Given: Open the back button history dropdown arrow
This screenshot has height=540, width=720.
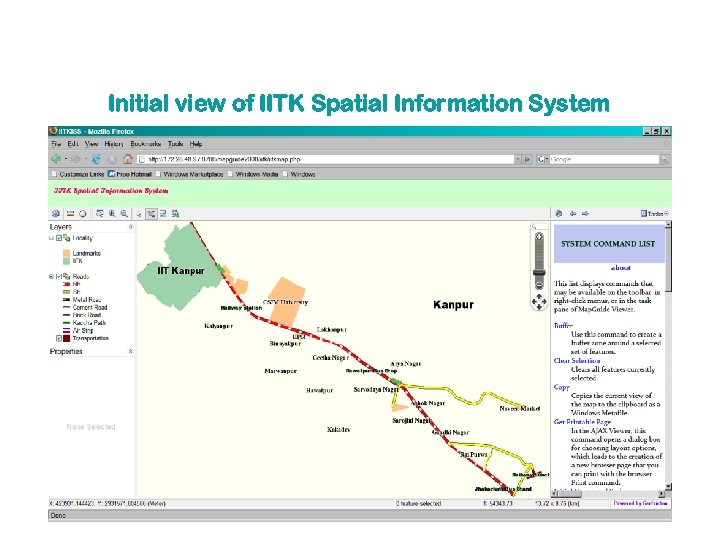Looking at the screenshot, I should [66, 159].
